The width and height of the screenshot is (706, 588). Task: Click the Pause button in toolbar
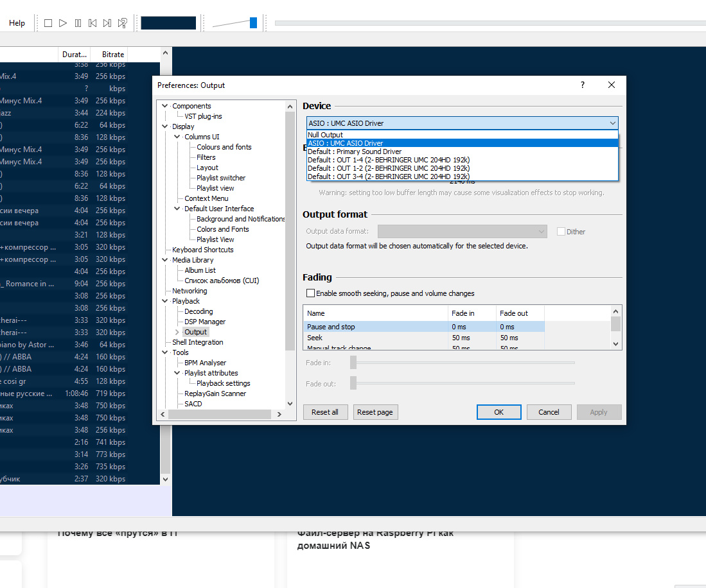pyautogui.click(x=78, y=23)
